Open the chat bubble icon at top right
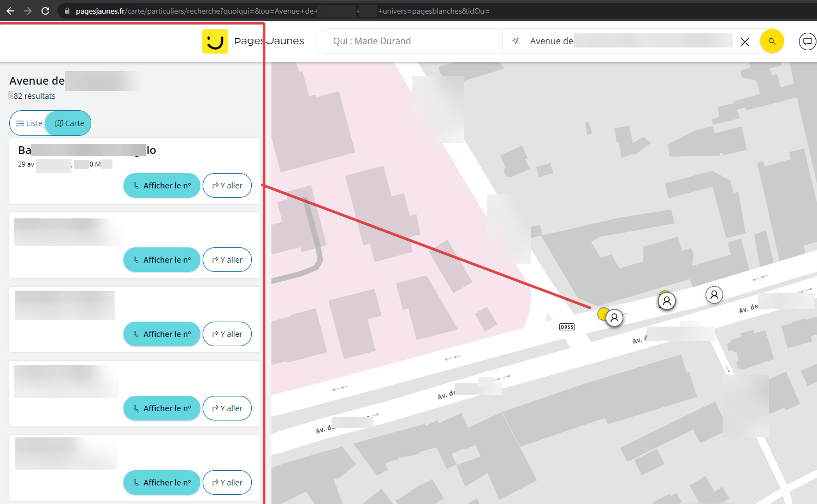817x504 pixels. (807, 41)
